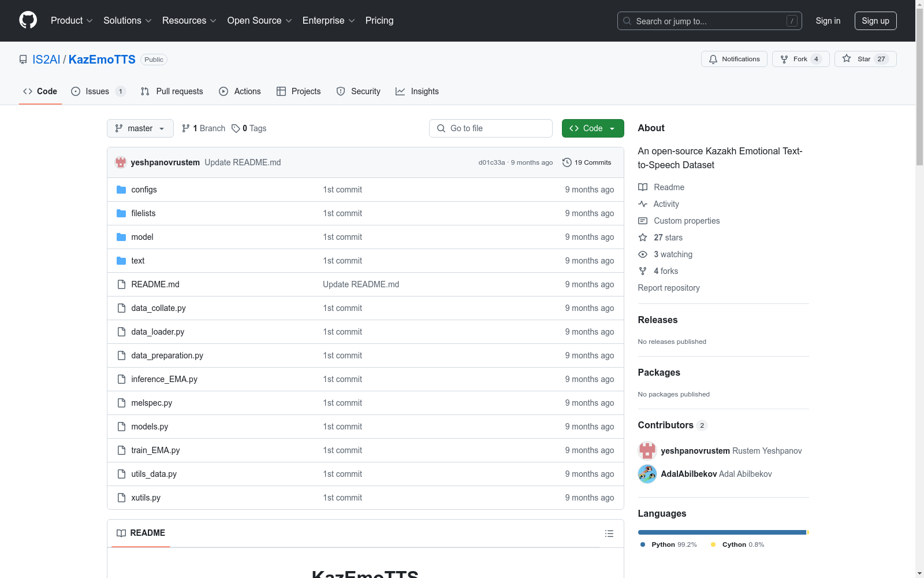This screenshot has width=924, height=578.
Task: Open the IS2AI organization link
Action: (x=46, y=60)
